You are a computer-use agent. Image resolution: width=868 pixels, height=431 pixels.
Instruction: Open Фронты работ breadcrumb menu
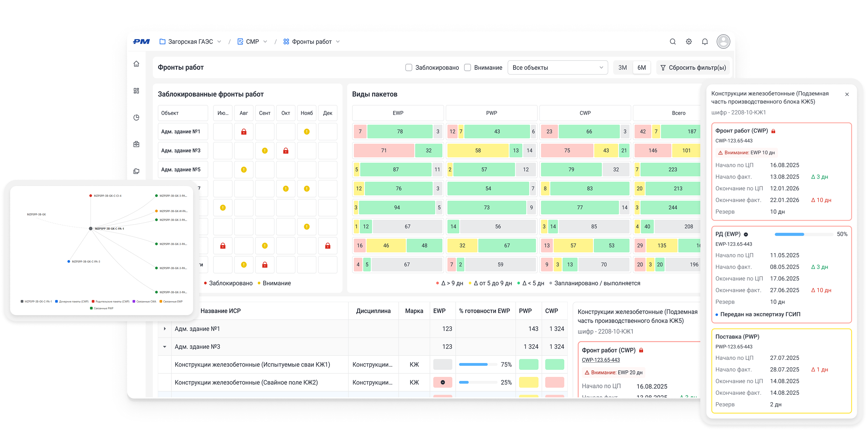(311, 42)
